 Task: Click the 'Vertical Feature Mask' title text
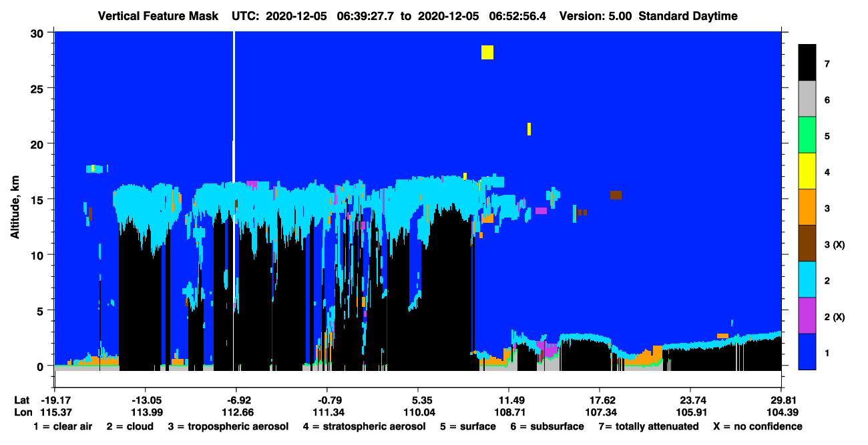(158, 16)
